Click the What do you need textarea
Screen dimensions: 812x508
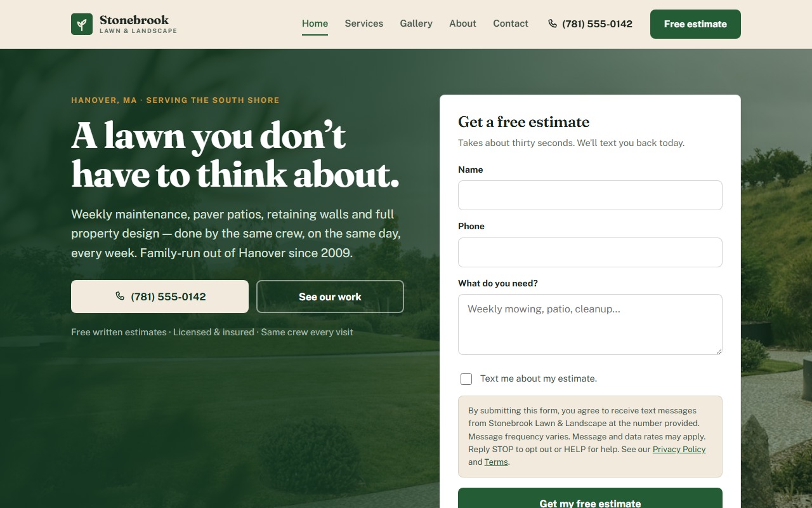590,324
